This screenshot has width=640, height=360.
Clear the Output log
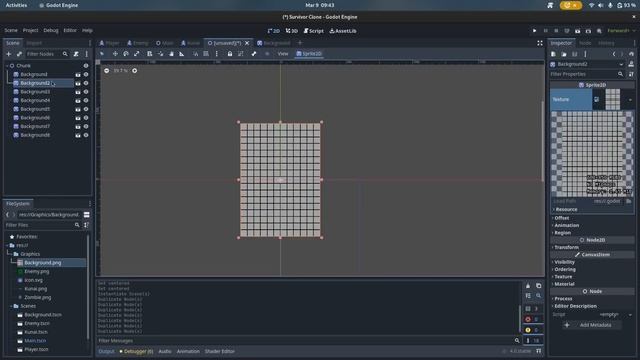(x=528, y=286)
